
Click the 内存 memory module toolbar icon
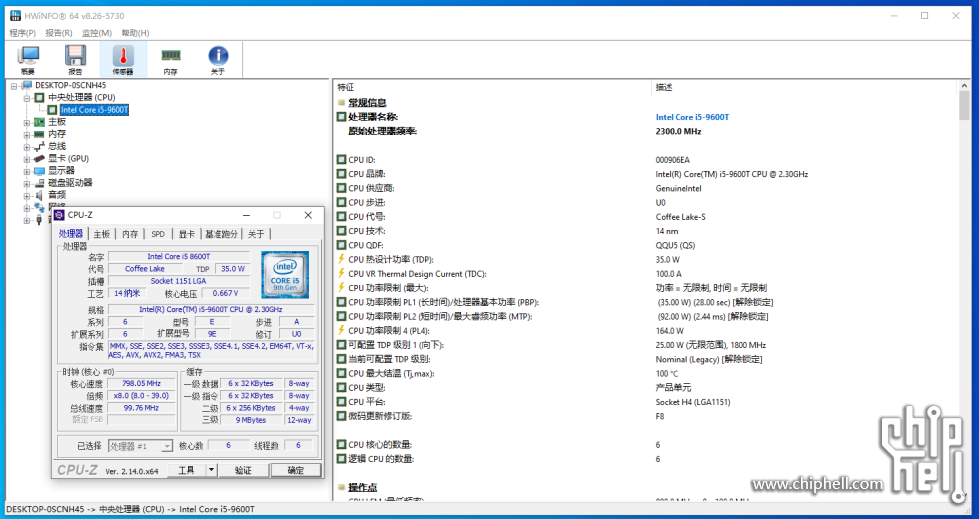(170, 56)
